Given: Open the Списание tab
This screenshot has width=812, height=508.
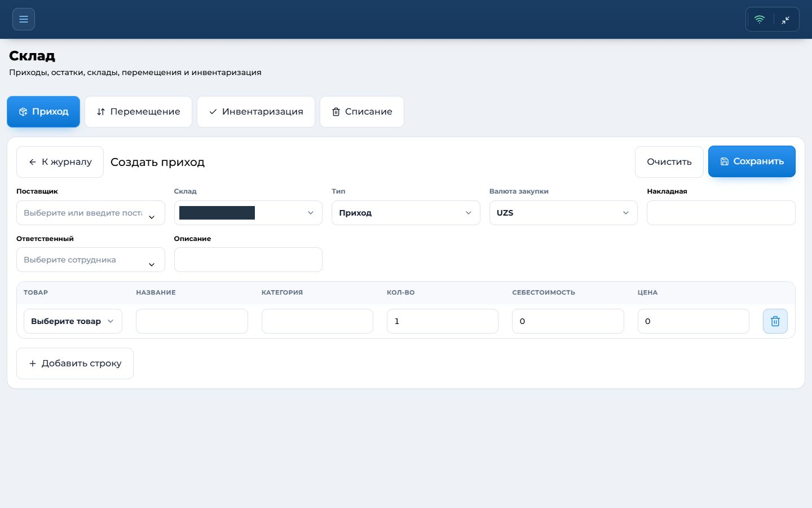Looking at the screenshot, I should click(362, 112).
